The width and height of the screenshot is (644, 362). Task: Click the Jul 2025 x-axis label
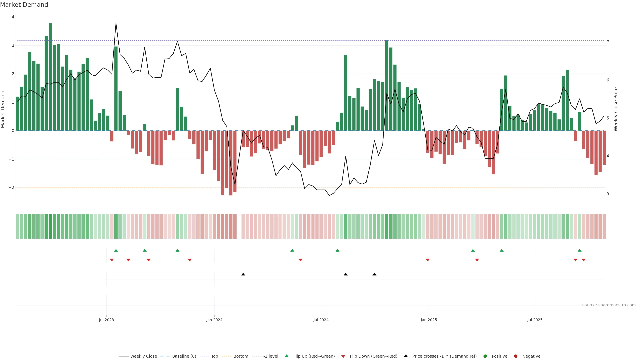(535, 320)
